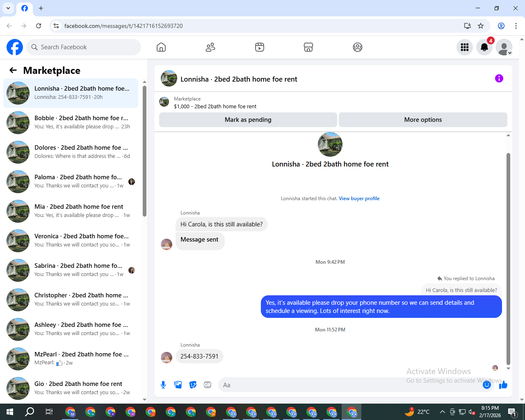Choose a GIF icon
Screen dimensions: 525x420
pos(208,385)
